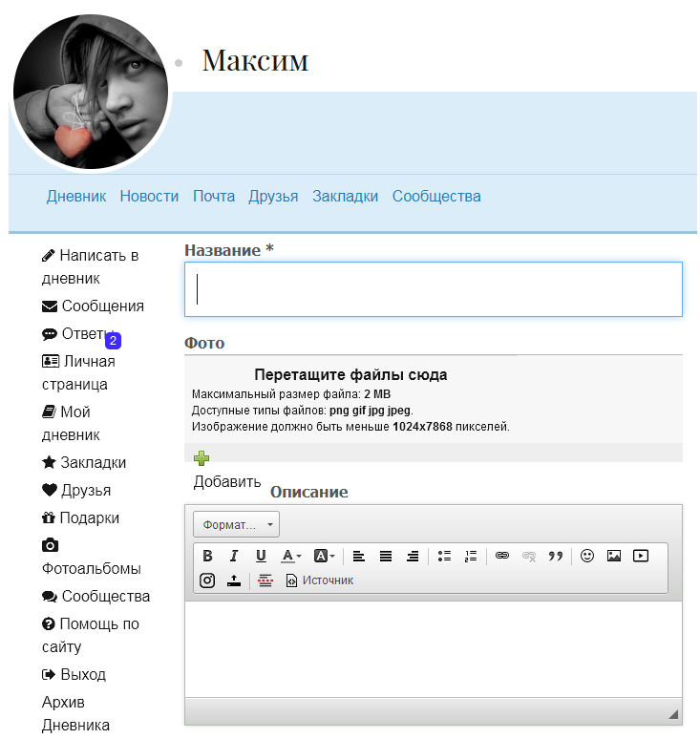The width and height of the screenshot is (700, 739).
Task: Go to Личная страница sidebar link
Action: click(78, 372)
